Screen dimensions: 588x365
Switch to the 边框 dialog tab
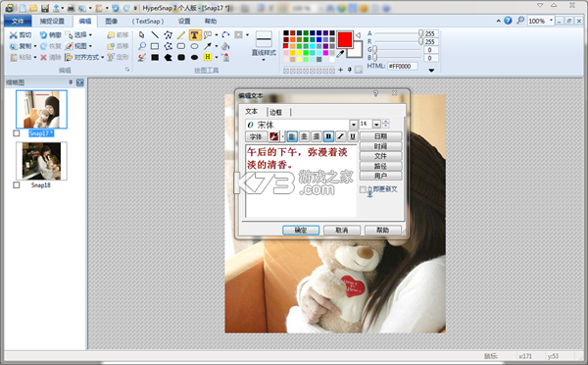(x=275, y=112)
